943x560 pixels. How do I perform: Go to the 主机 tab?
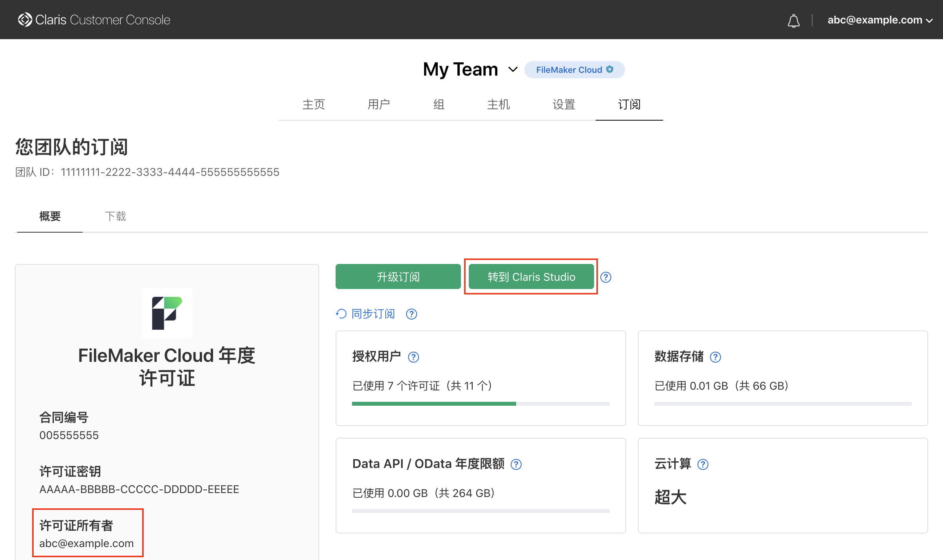(x=498, y=105)
